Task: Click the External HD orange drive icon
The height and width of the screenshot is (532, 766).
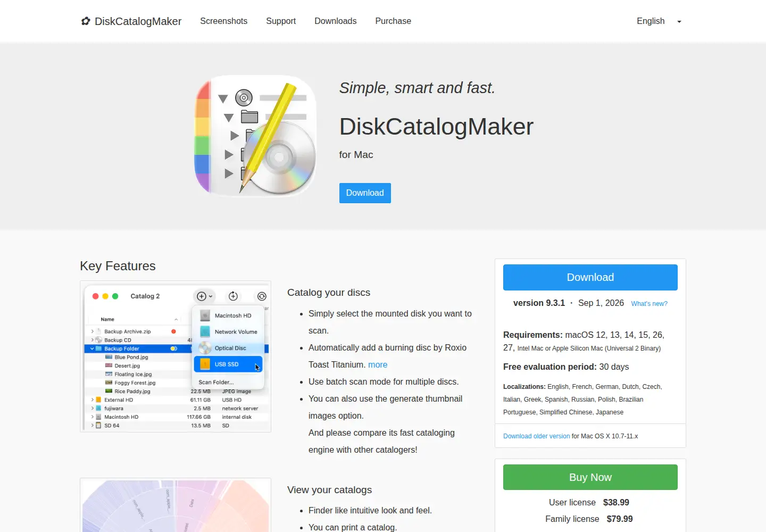Action: click(x=98, y=400)
